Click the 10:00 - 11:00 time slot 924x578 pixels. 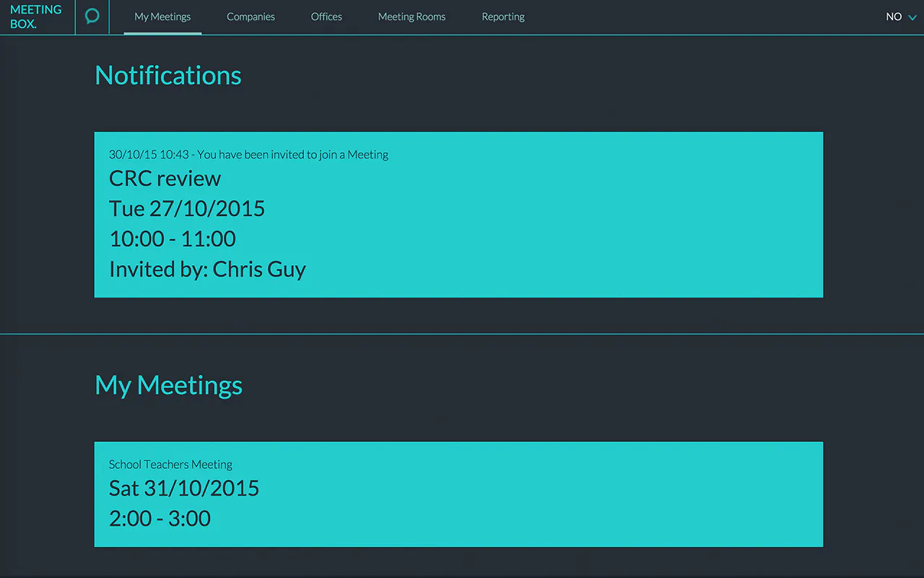[x=173, y=239]
